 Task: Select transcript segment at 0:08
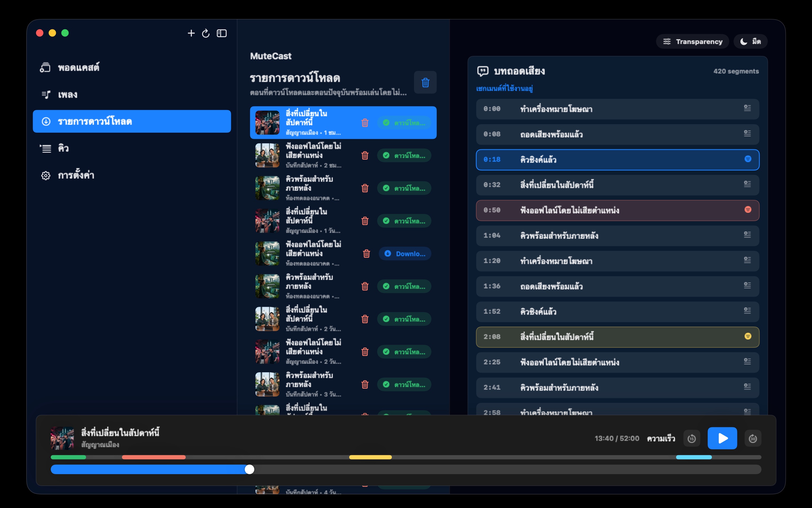click(x=617, y=134)
